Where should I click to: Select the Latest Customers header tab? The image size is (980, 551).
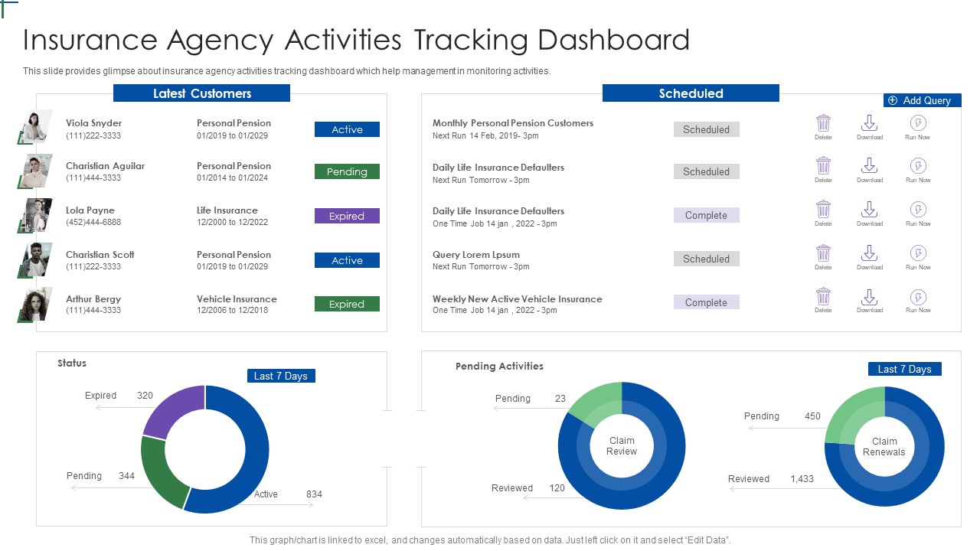click(x=201, y=93)
